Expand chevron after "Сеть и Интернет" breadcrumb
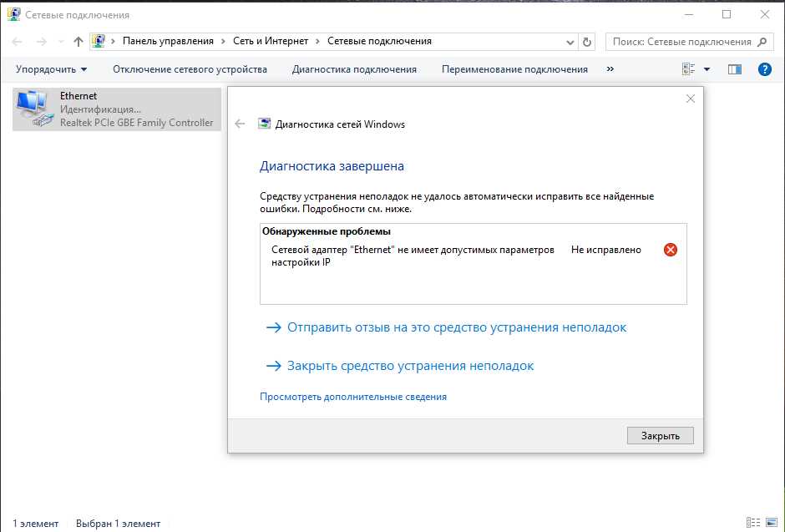Screen dimensions: 785x532 [x=317, y=42]
